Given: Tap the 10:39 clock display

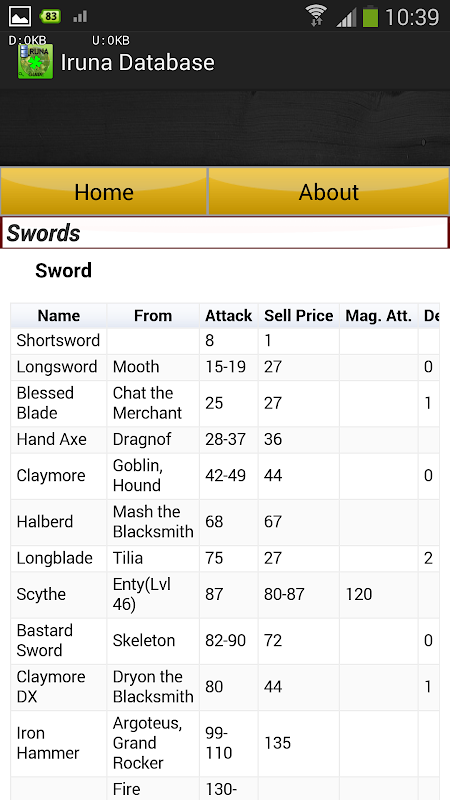Looking at the screenshot, I should tap(412, 17).
